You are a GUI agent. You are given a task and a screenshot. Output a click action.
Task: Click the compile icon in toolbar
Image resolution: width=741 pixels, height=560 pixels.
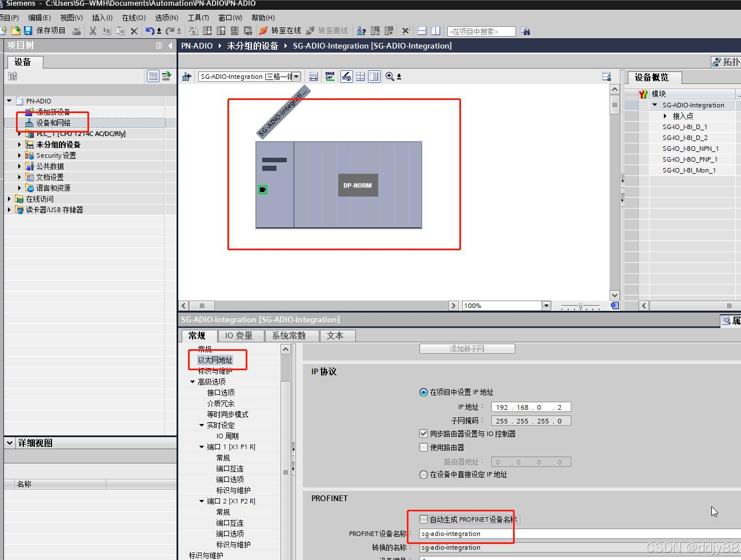coord(193,30)
